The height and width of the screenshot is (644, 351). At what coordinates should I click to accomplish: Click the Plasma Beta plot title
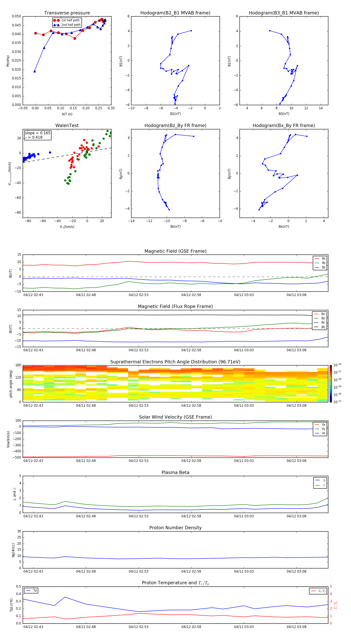175,472
